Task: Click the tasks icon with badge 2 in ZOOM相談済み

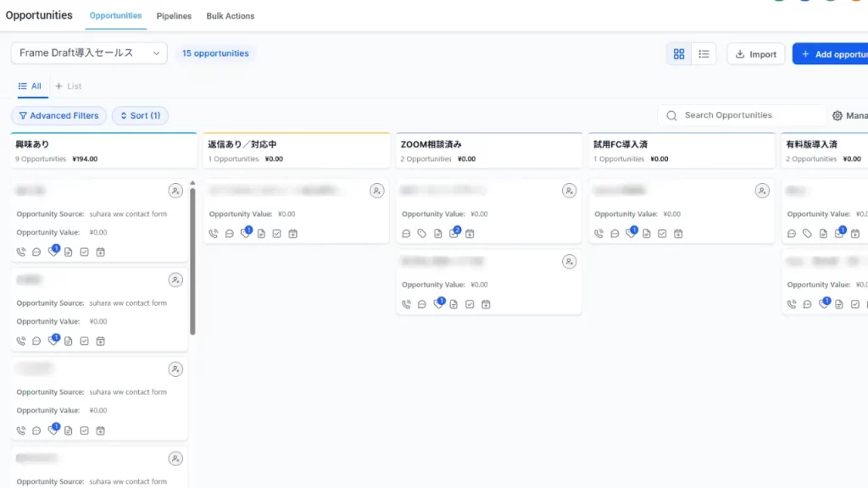Action: click(454, 234)
